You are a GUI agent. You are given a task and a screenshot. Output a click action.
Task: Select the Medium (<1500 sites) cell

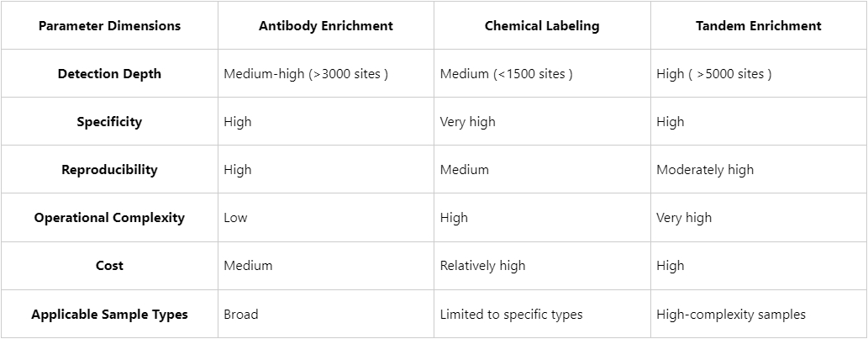pos(507,73)
